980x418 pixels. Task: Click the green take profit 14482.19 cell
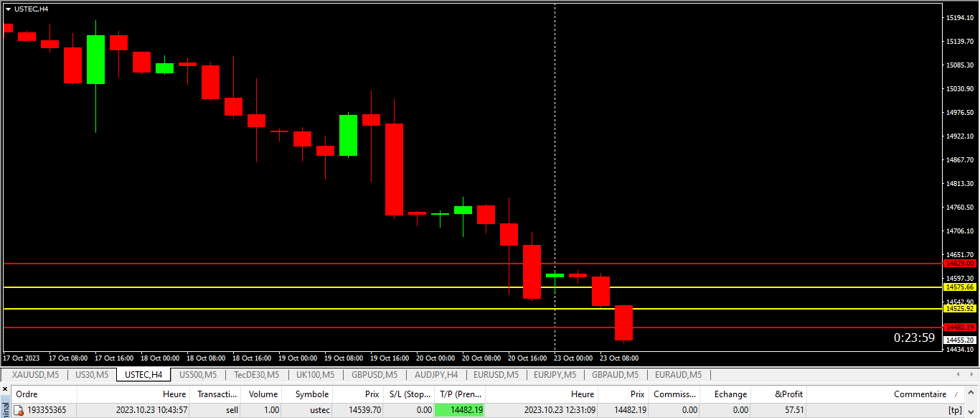[x=460, y=410]
